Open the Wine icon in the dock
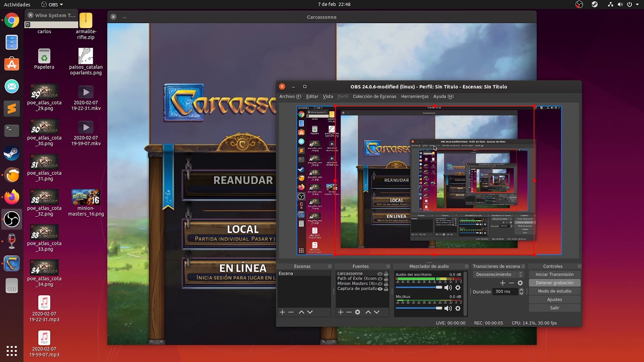 click(x=12, y=241)
